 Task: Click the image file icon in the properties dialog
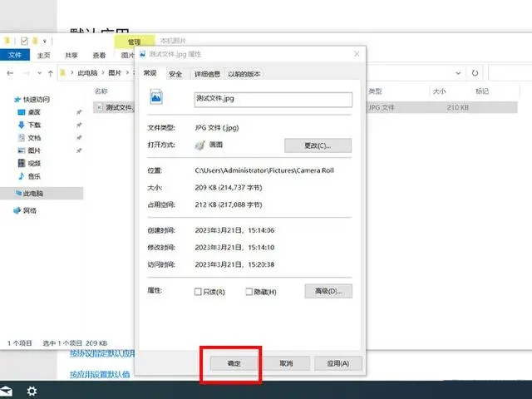point(156,97)
